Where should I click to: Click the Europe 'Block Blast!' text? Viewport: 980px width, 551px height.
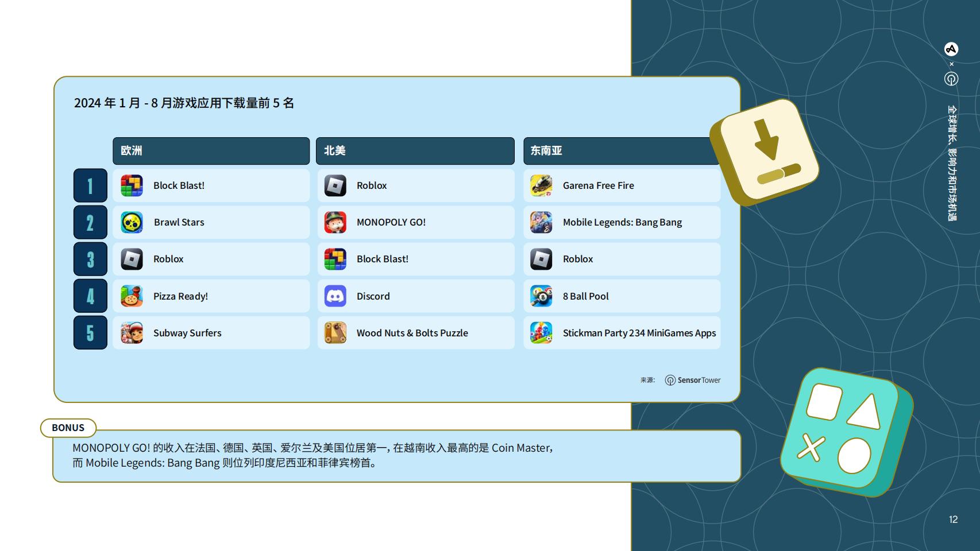coord(179,185)
